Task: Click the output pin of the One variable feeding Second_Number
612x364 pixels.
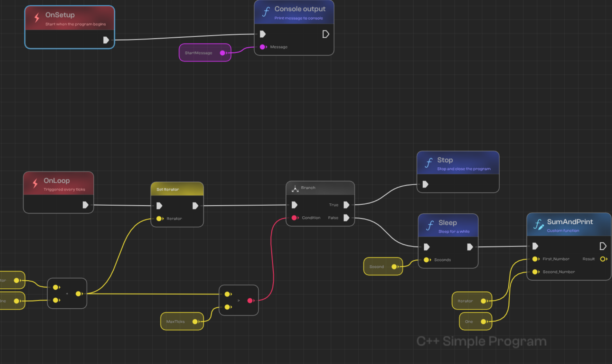Action: click(484, 322)
